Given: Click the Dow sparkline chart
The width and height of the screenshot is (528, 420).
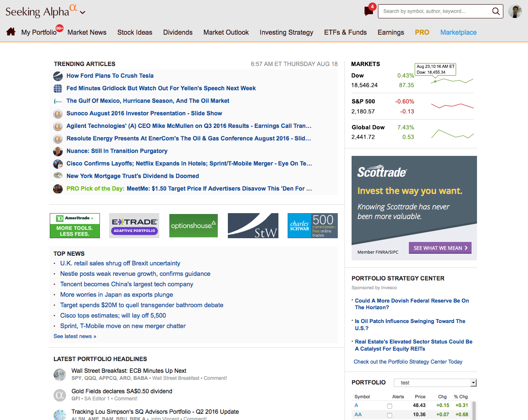Looking at the screenshot, I should tap(452, 81).
